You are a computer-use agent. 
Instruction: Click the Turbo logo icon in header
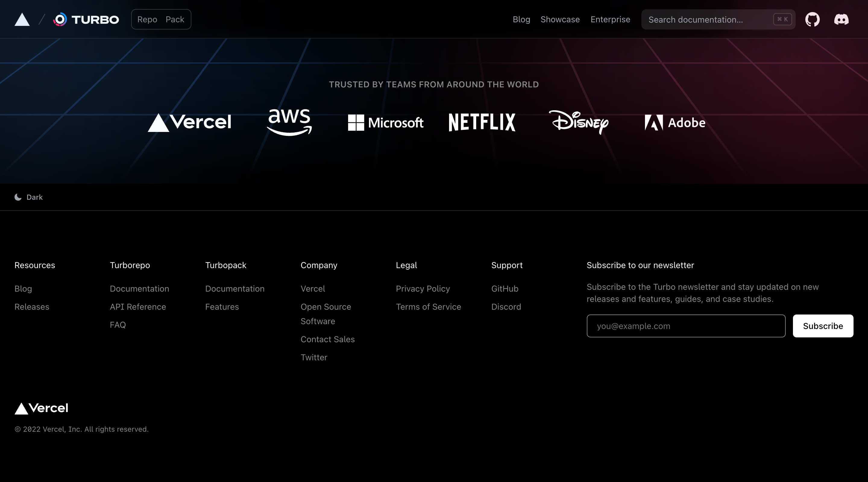pyautogui.click(x=60, y=19)
